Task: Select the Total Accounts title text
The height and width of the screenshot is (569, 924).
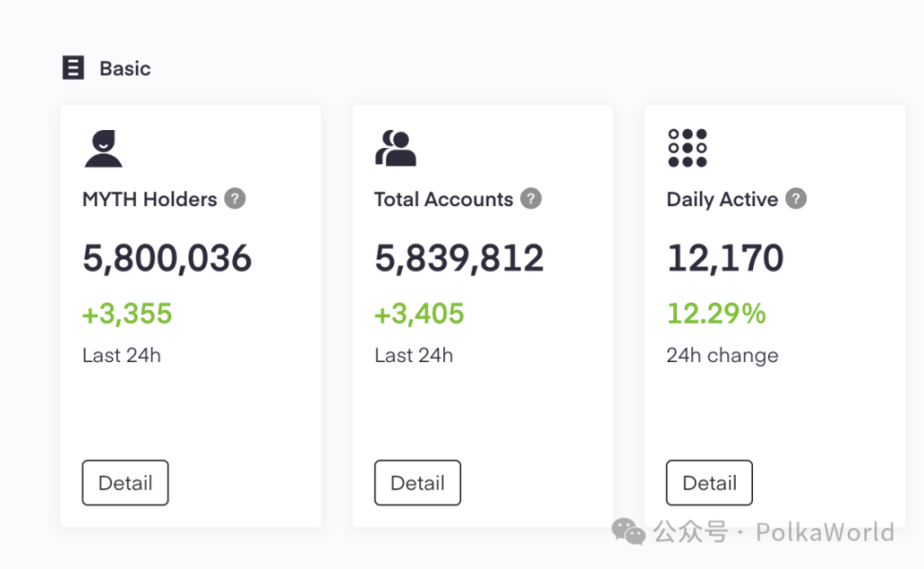Action: (444, 199)
